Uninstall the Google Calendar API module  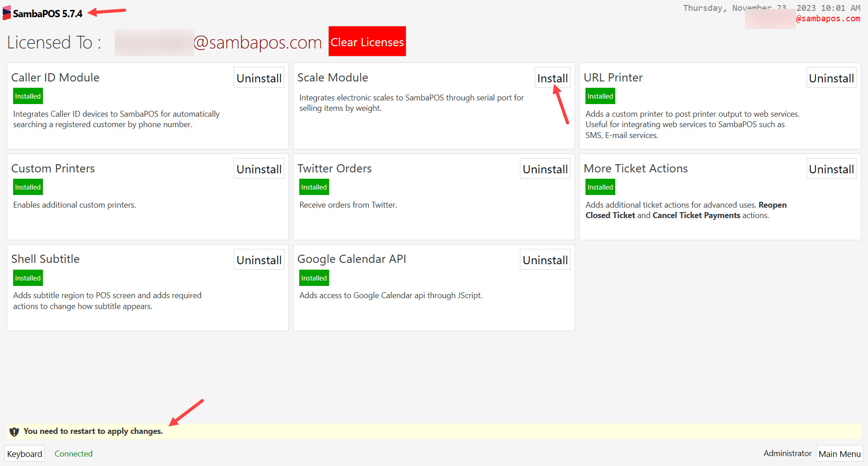click(545, 259)
